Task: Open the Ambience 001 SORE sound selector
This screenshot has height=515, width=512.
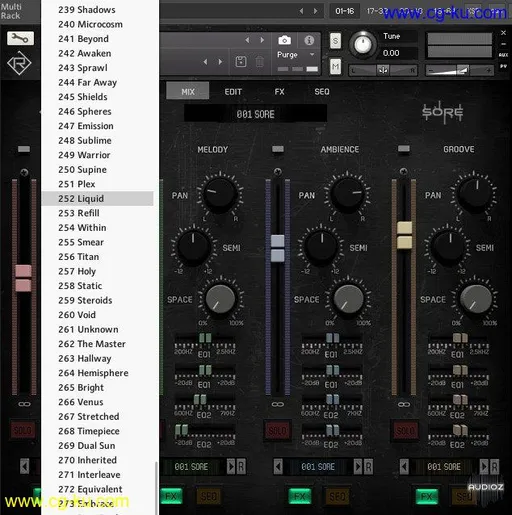Action: tap(318, 467)
